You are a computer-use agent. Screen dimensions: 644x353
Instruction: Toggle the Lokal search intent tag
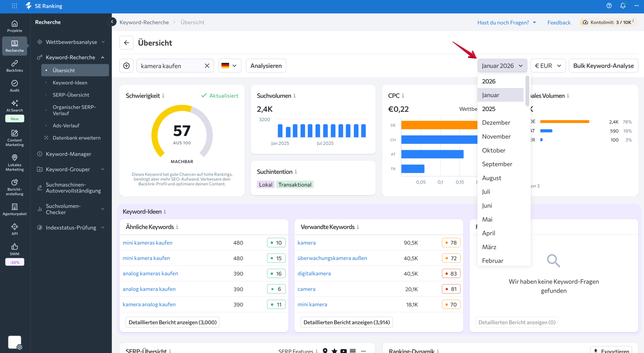coord(265,185)
